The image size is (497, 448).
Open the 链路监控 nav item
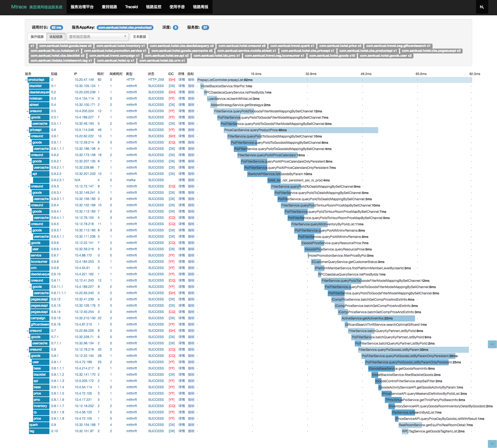coord(153,7)
